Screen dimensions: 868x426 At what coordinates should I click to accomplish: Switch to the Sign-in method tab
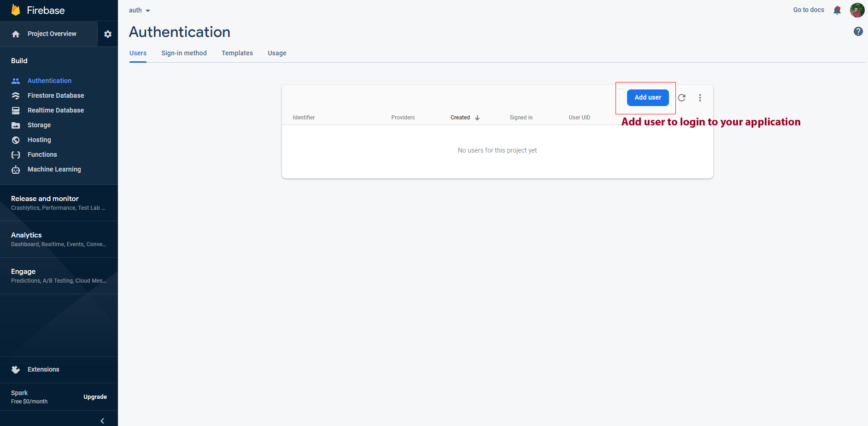point(184,53)
